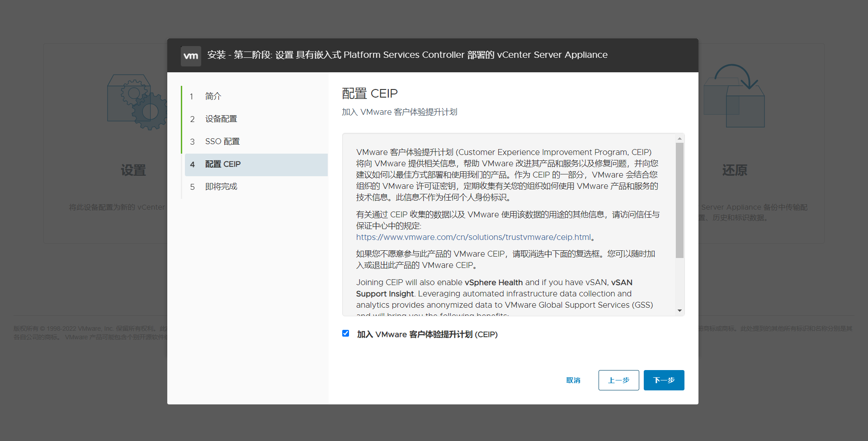Click the background 设置 card title
Screen dimensions: 868x441
click(x=133, y=170)
